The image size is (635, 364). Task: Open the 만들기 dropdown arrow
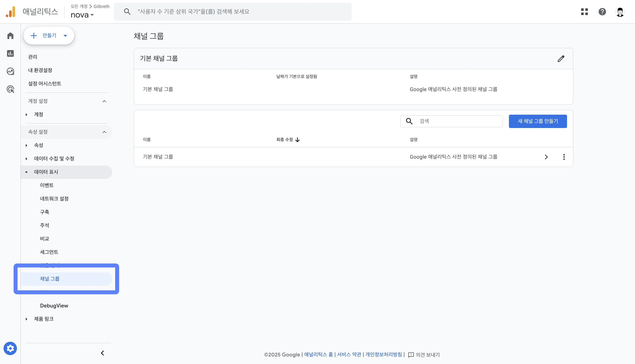click(x=65, y=35)
